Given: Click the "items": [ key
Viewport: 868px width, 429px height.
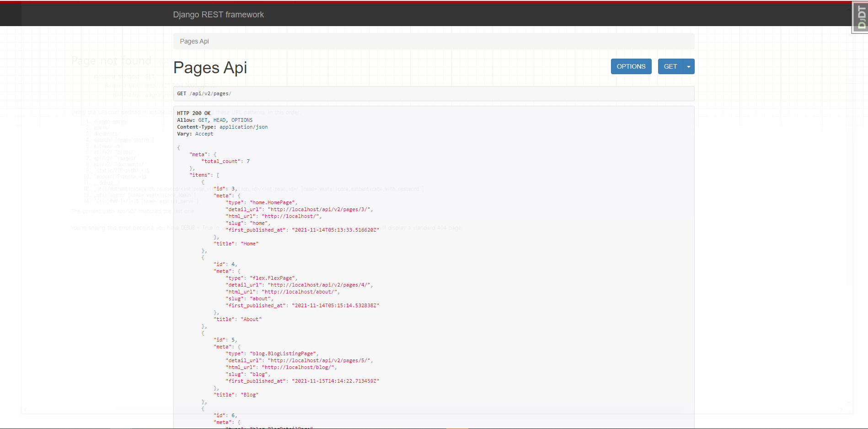Looking at the screenshot, I should coord(204,175).
